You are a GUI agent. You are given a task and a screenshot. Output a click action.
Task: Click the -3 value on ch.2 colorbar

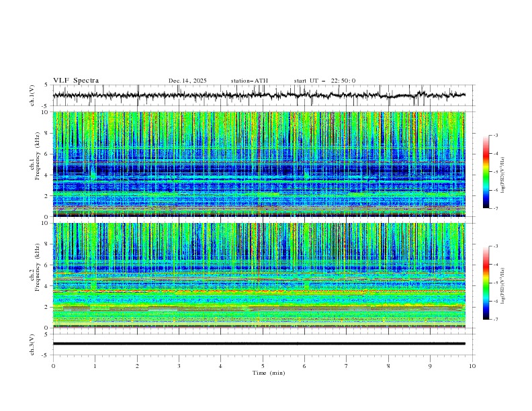pos(496,246)
